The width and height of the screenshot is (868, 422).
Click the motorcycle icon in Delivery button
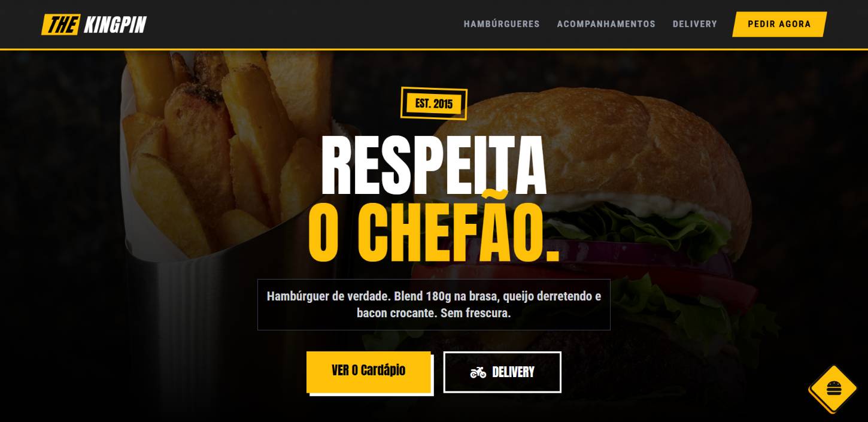click(x=478, y=372)
